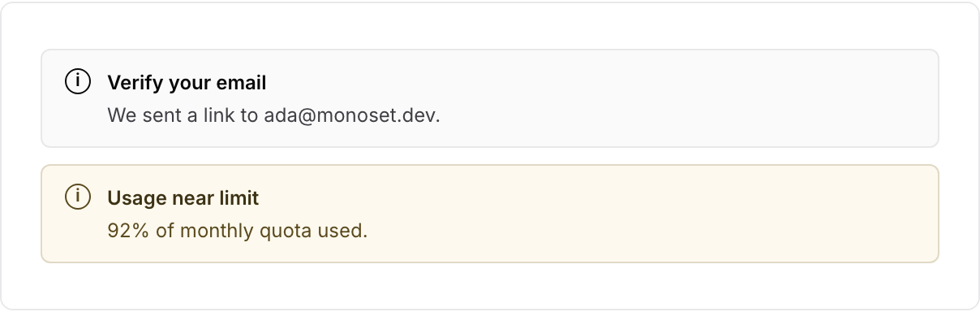
Task: Click empty area of the Usage near limit alert
Action: [690, 214]
